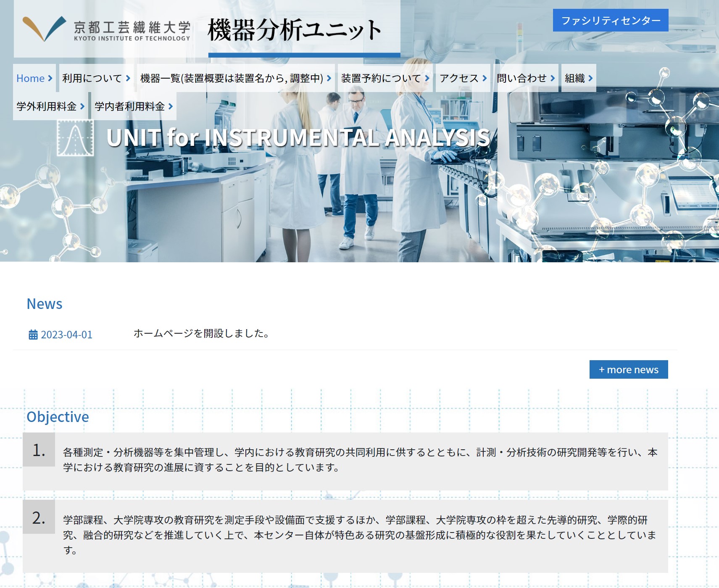Click the number 1. objective badge
Screen dimensions: 719x588
point(39,450)
